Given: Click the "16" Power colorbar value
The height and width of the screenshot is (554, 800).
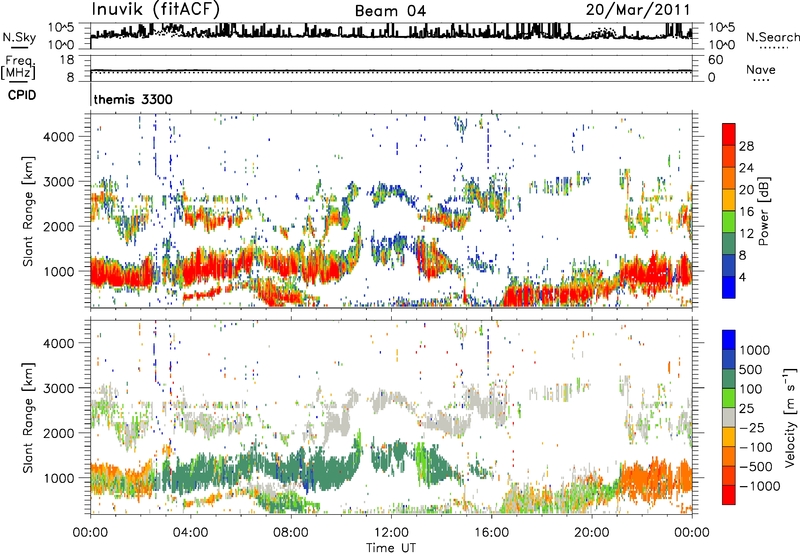Looking at the screenshot, I should 746,211.
